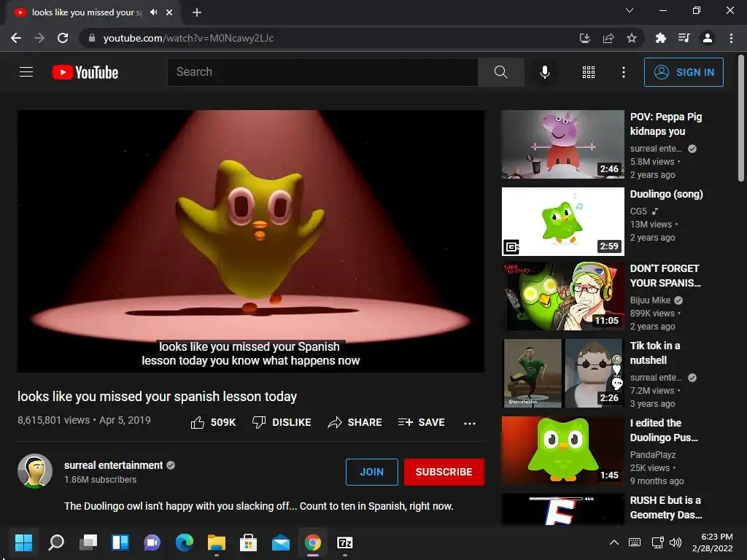Open surreal entertainment channel name link

click(113, 465)
